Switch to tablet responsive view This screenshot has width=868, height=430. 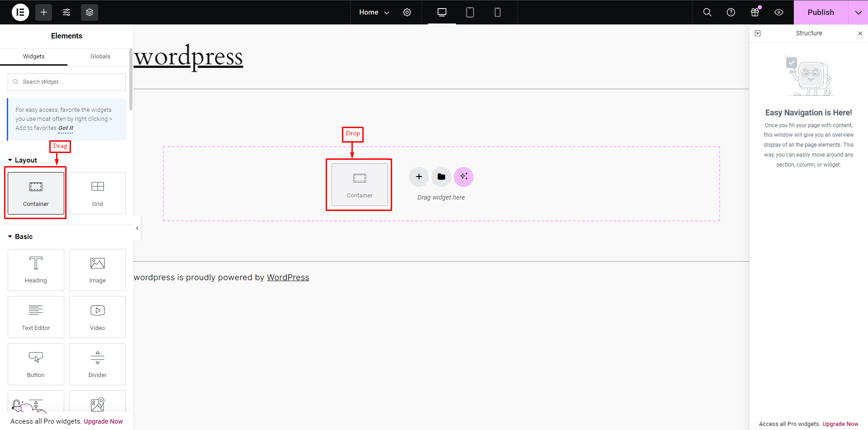(470, 12)
